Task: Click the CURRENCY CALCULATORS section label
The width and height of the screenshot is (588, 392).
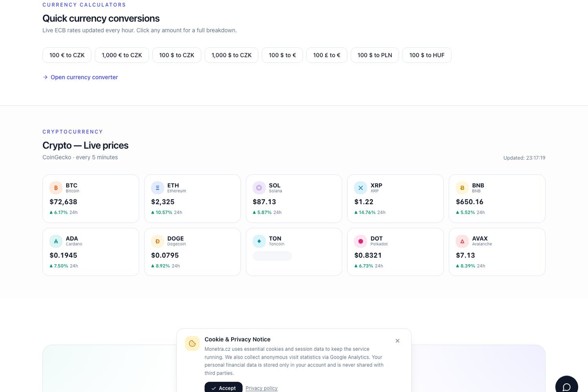Action: [x=84, y=5]
